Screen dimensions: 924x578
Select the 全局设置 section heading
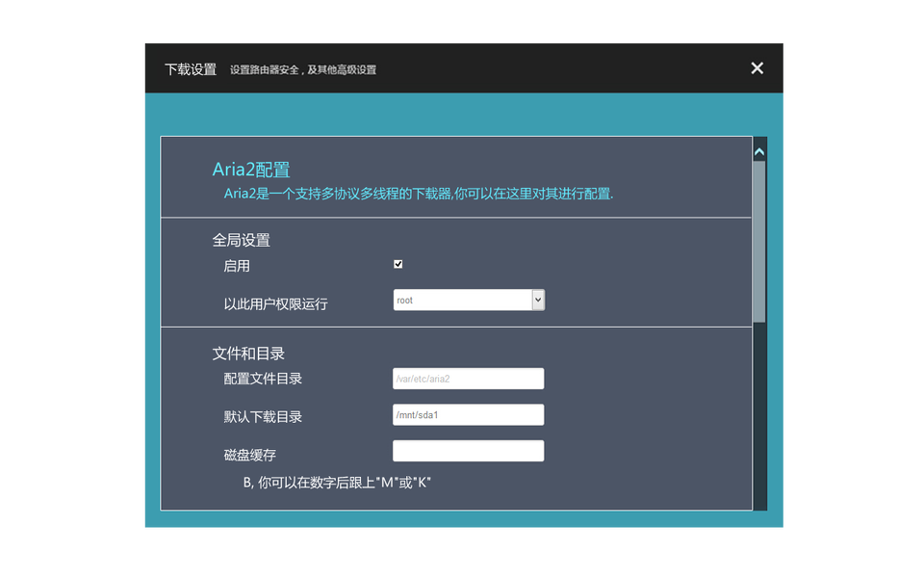click(241, 240)
